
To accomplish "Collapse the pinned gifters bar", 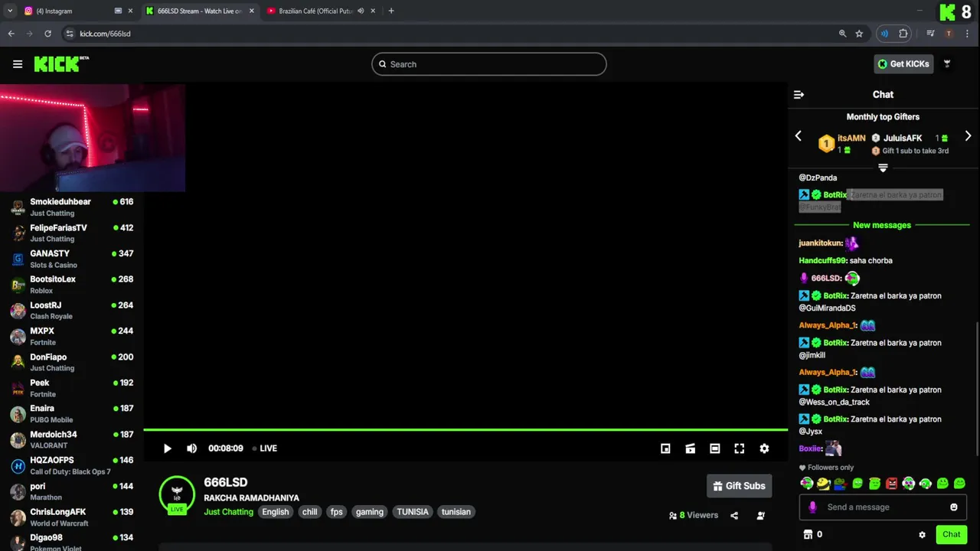I will coord(883,168).
